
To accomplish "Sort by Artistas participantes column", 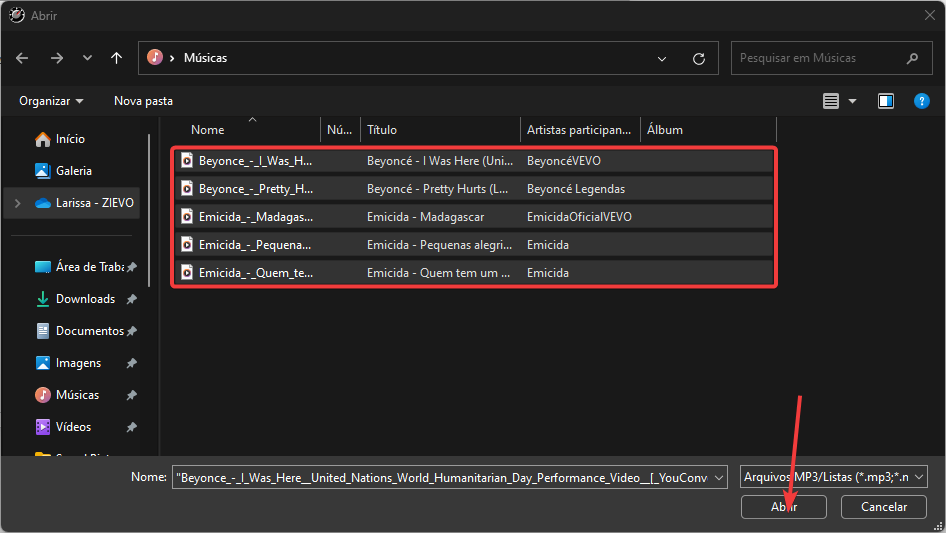I will pyautogui.click(x=579, y=130).
